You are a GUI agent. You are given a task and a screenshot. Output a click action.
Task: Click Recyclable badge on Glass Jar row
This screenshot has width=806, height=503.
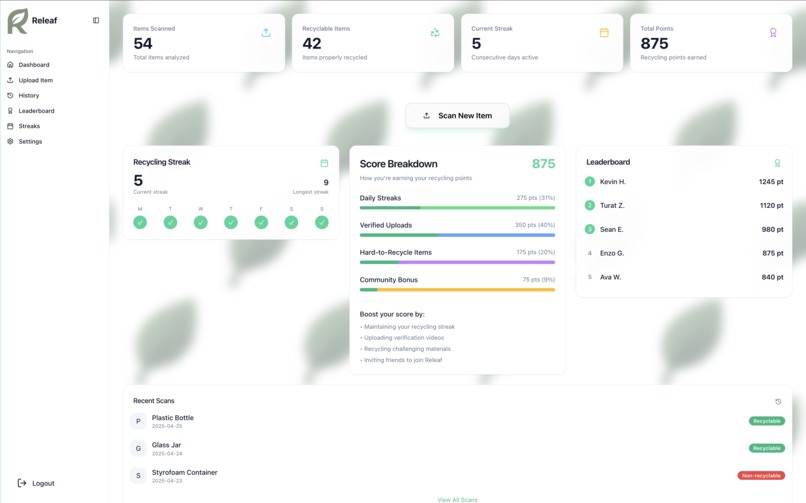[766, 448]
